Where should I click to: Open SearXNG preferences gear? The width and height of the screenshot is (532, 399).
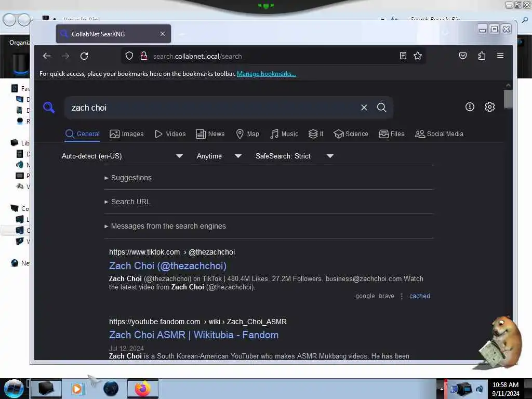click(489, 107)
